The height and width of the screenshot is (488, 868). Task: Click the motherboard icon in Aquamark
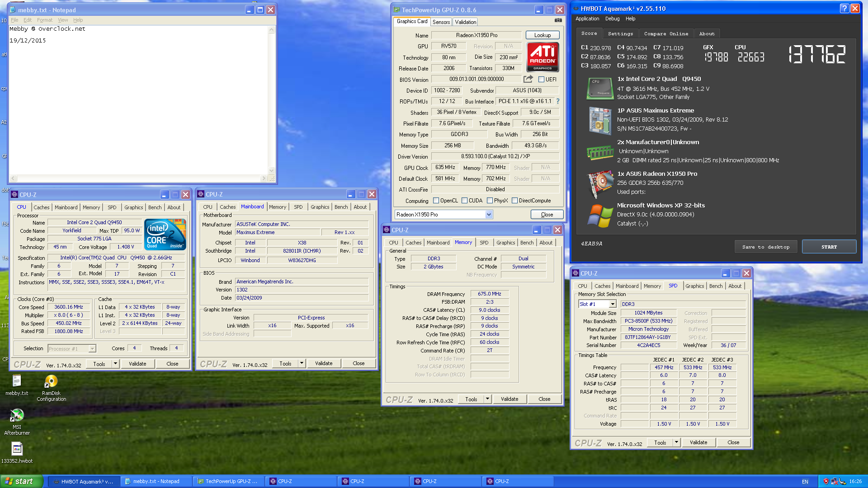(600, 120)
